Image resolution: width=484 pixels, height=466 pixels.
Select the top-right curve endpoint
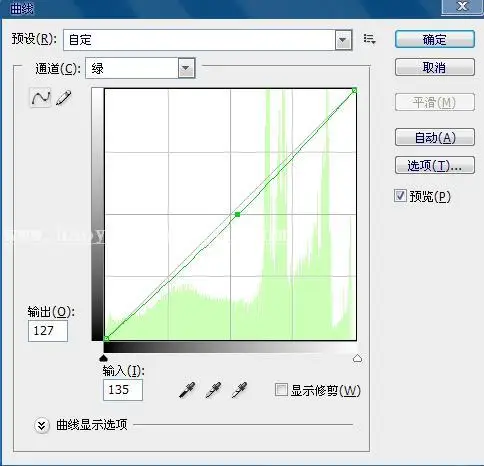(354, 90)
